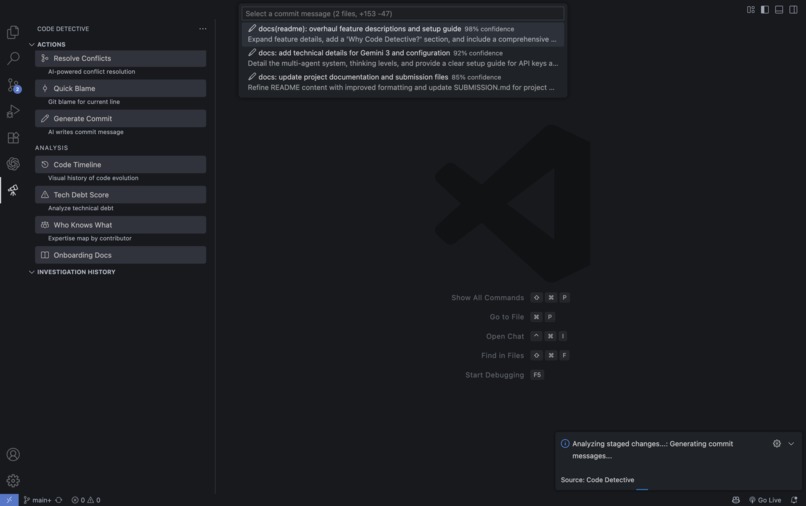
Task: Open Source Control view with badge
Action: (x=13, y=85)
